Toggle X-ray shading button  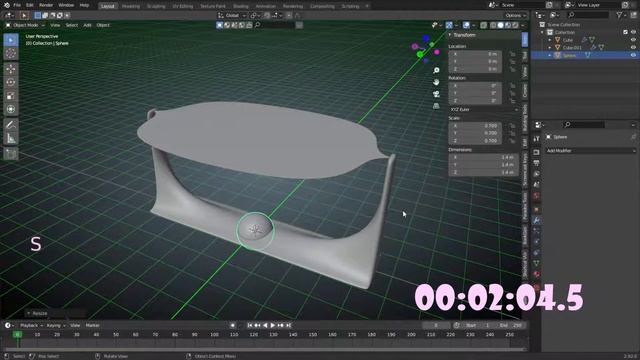coord(484,25)
